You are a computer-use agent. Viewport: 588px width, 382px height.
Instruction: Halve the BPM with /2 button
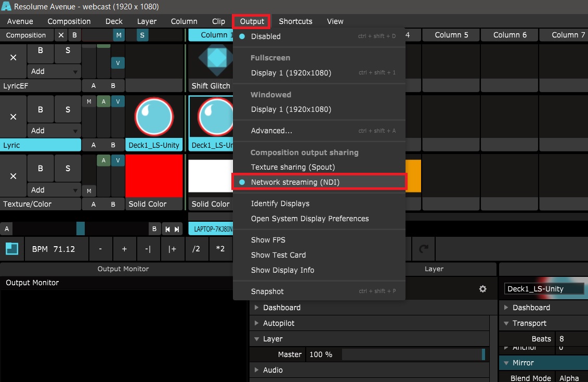[x=196, y=249]
